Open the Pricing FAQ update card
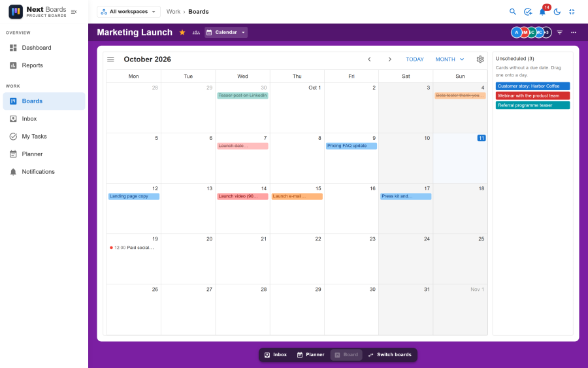Screen dimensions: 588x368 tap(351, 146)
